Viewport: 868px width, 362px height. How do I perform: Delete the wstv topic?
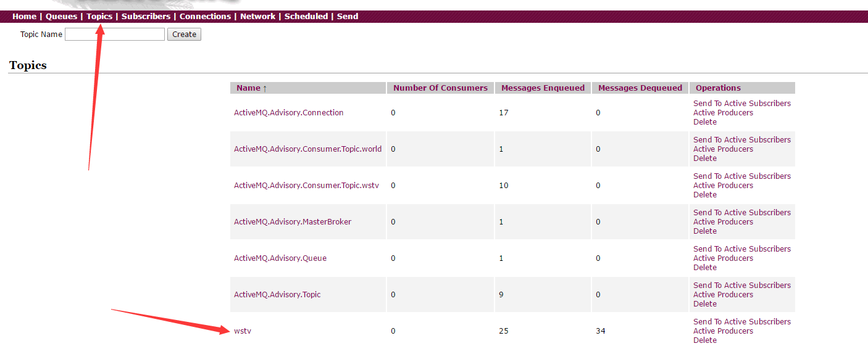point(704,340)
